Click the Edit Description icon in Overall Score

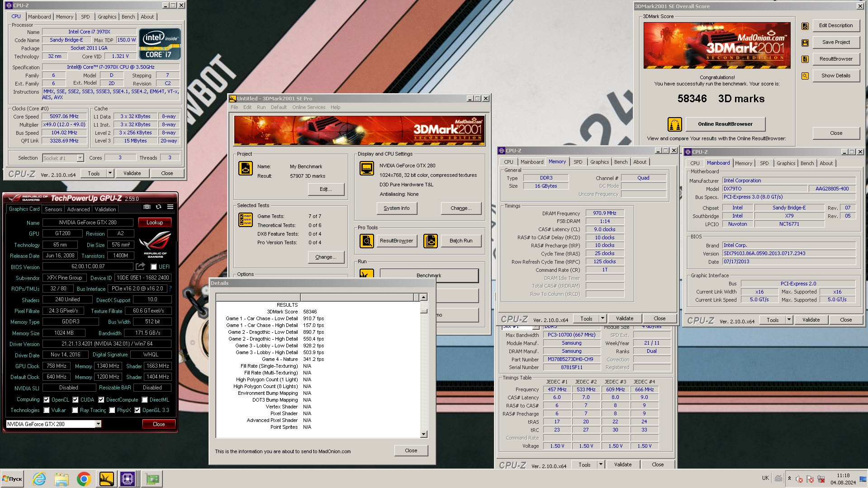pos(805,26)
